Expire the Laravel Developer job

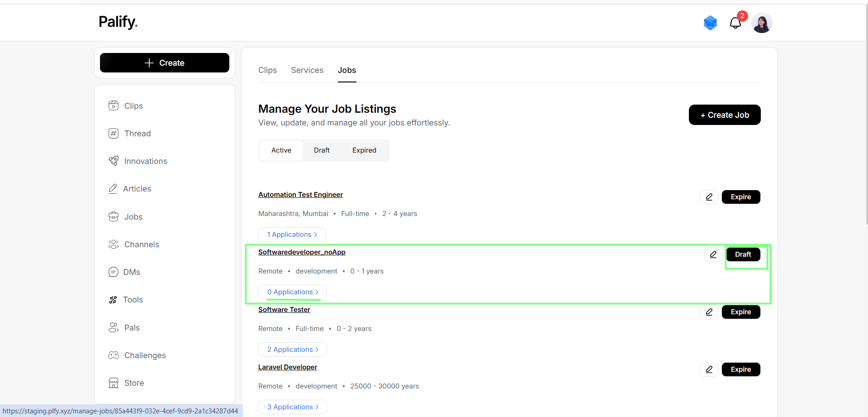[741, 369]
